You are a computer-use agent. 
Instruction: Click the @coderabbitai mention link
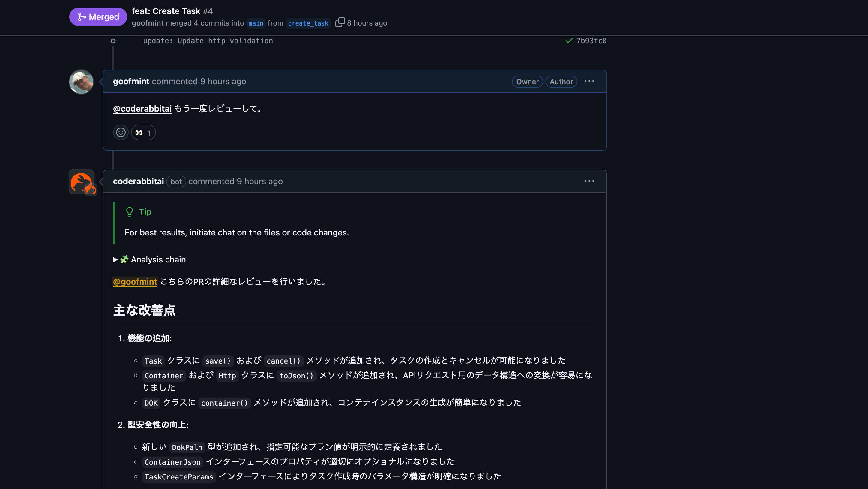142,109
